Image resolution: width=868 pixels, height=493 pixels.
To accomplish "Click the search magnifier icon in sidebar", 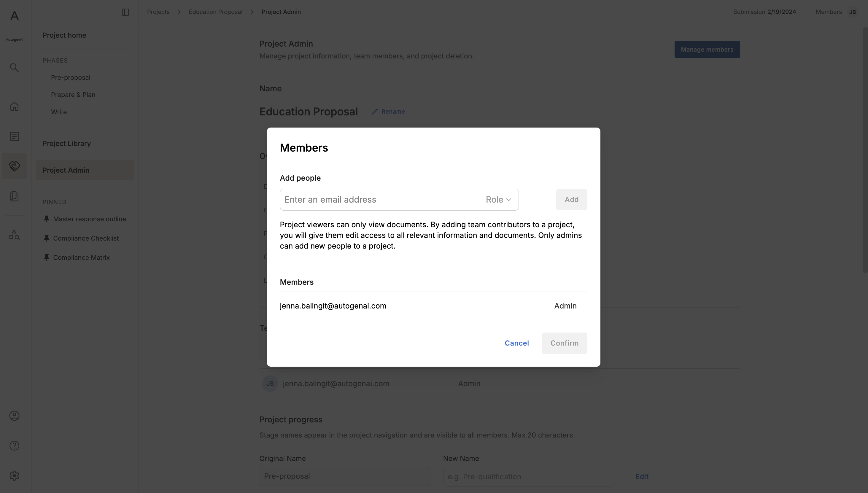I will tap(14, 68).
